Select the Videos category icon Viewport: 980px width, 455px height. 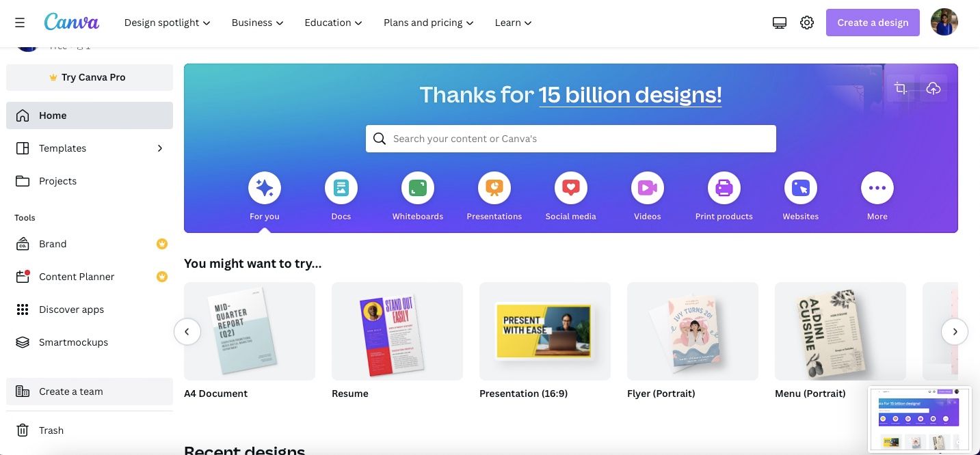(647, 187)
